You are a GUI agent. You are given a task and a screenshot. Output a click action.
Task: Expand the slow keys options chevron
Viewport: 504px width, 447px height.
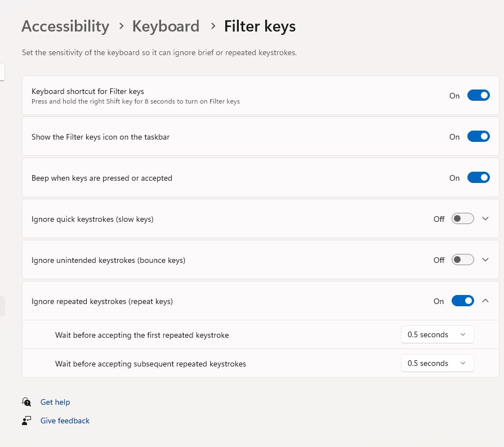486,219
